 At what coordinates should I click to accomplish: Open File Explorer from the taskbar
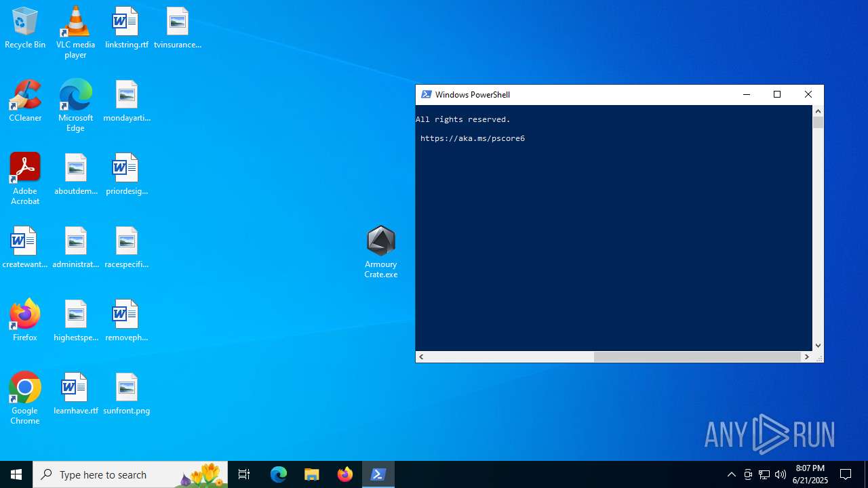[312, 474]
